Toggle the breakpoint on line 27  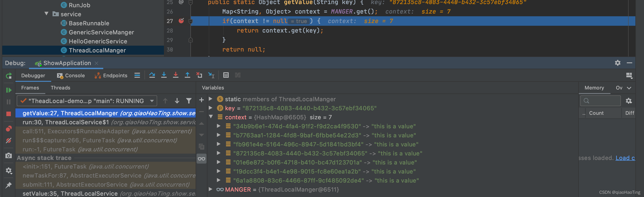tap(181, 21)
